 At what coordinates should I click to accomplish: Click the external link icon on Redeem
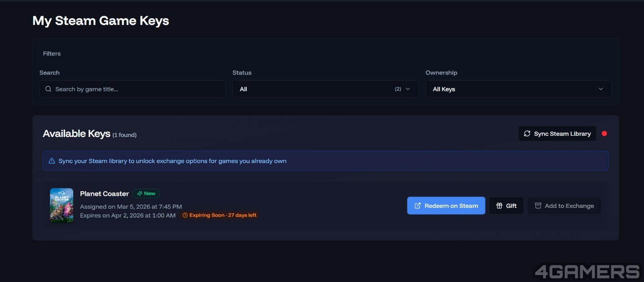417,206
